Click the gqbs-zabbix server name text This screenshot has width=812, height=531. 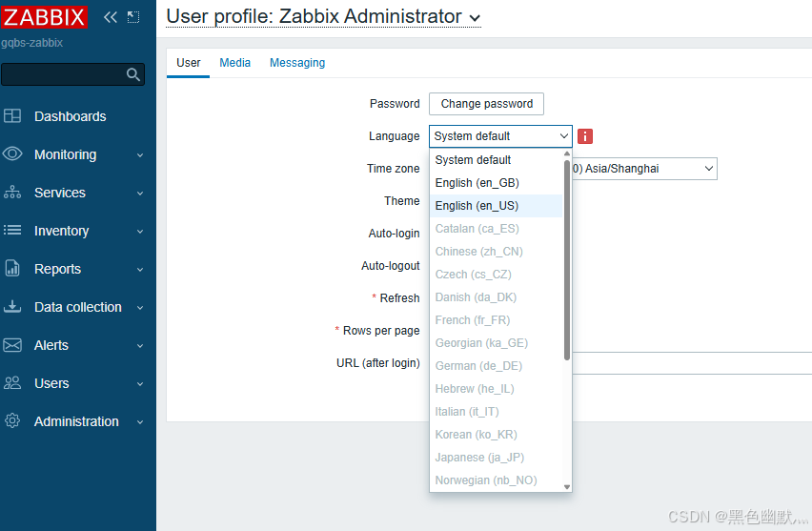point(31,43)
